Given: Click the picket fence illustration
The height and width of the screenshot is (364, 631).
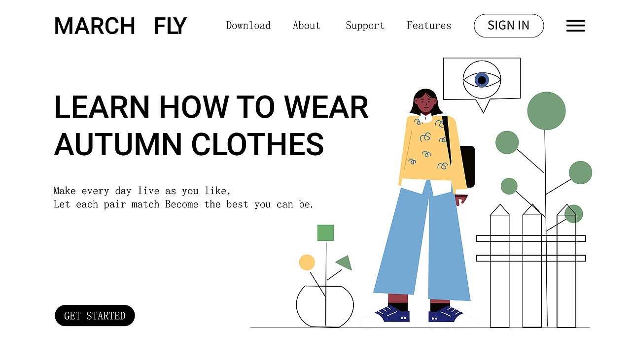Looking at the screenshot, I should coord(531,266).
